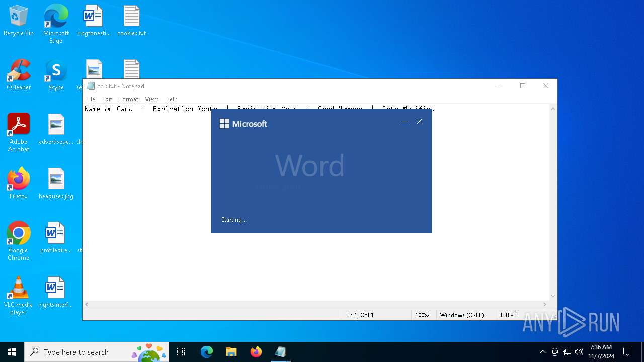Open the Help menu in Notepad
The image size is (644, 362).
(x=171, y=99)
